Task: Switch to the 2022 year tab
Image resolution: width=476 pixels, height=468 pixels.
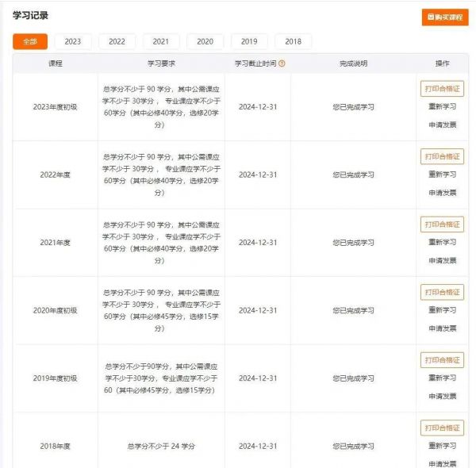Action: (117, 41)
